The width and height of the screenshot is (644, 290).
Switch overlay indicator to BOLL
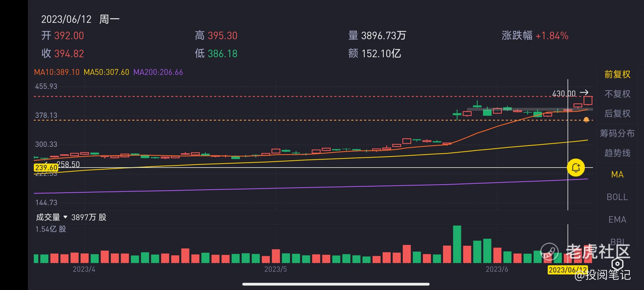pos(617,197)
